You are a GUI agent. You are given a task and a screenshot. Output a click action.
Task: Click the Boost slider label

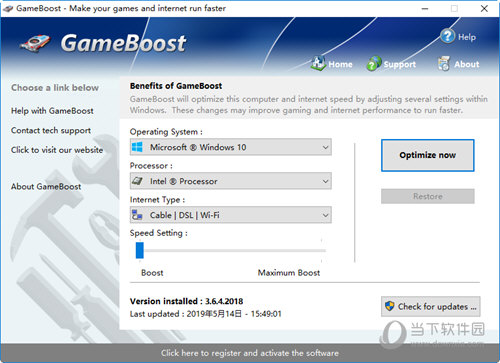point(152,273)
